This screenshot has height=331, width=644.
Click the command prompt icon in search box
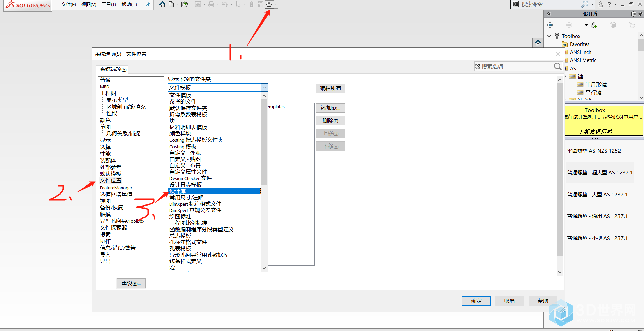coord(516,4)
